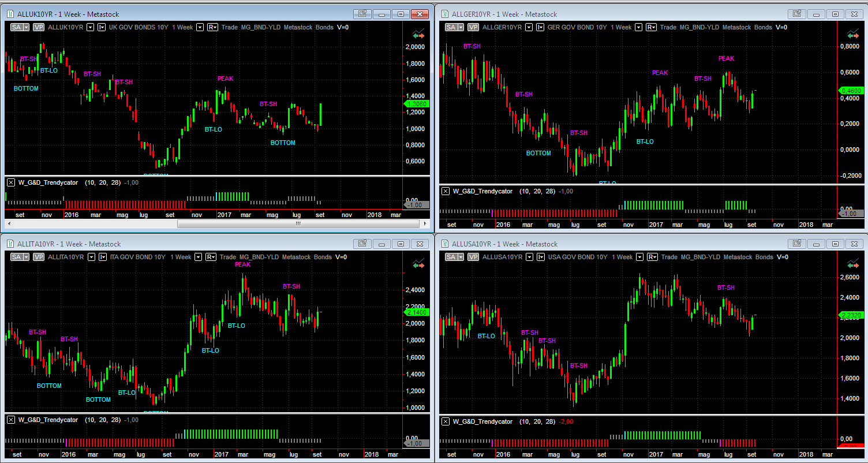Detach the ALLUK10YR chart window
Image resolution: width=868 pixels, height=463 pixels.
click(x=362, y=14)
